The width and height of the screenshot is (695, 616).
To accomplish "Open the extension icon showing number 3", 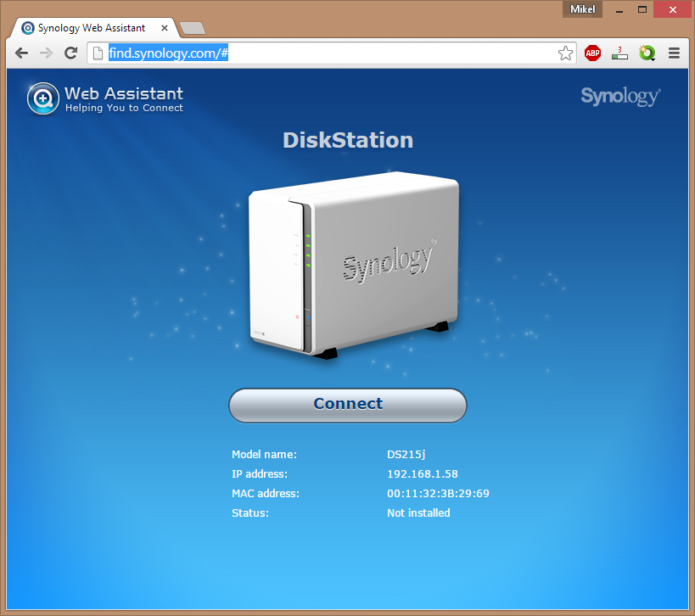I will coord(619,53).
